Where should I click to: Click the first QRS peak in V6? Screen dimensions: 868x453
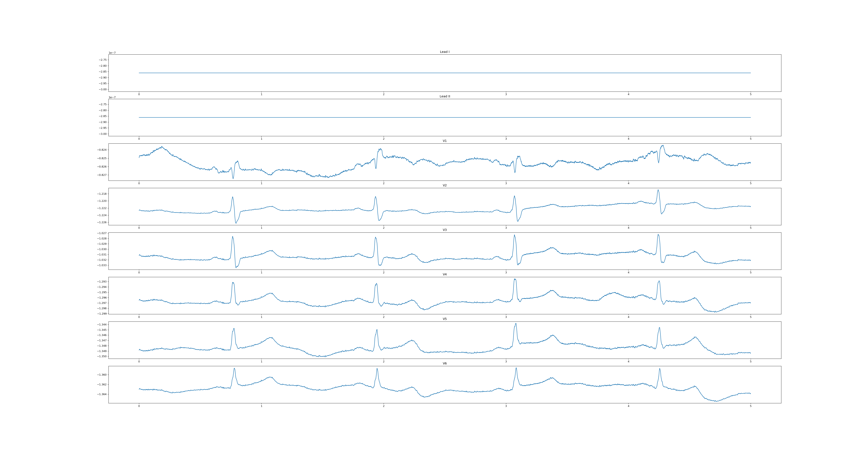coord(234,368)
